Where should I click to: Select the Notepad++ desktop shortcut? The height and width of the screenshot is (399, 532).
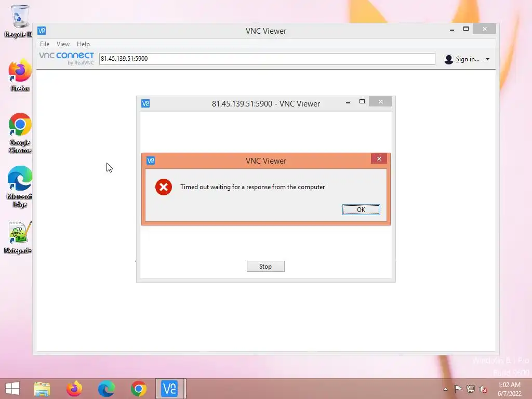(18, 237)
